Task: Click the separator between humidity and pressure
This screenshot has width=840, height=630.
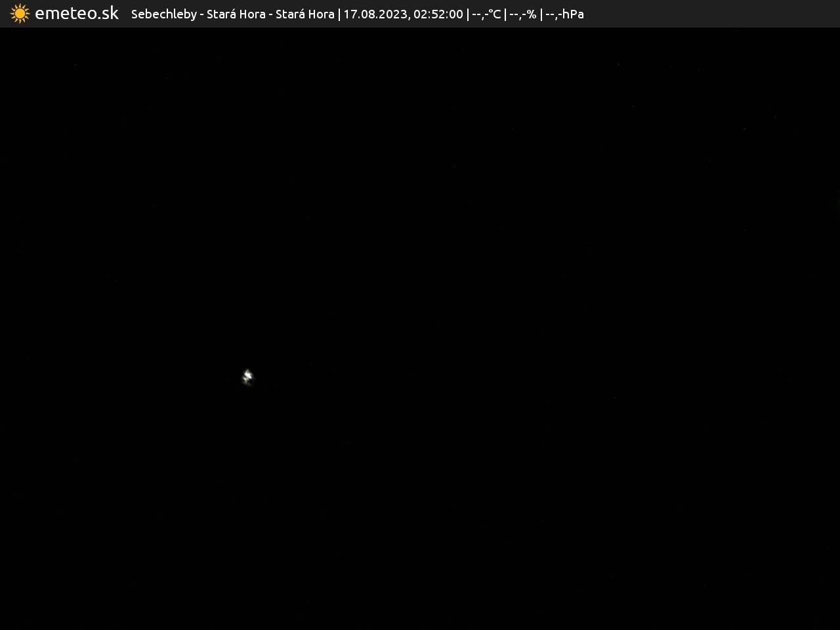Action: coord(541,14)
